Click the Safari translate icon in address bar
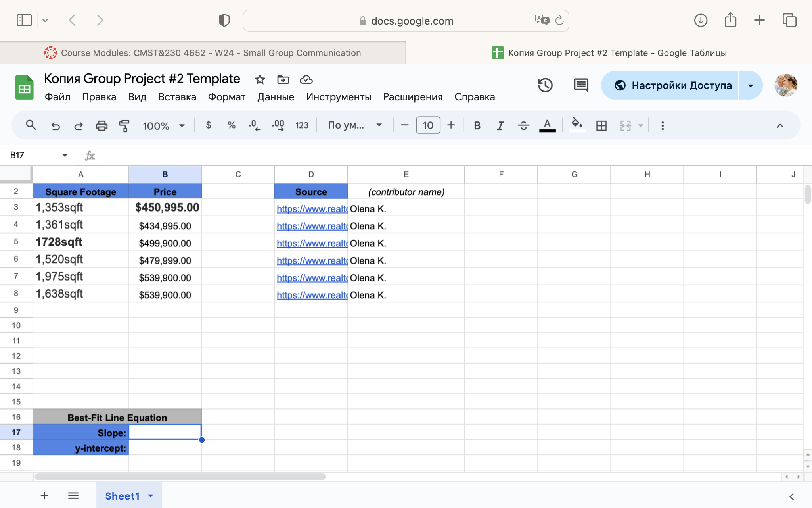The width and height of the screenshot is (812, 508). tap(542, 20)
